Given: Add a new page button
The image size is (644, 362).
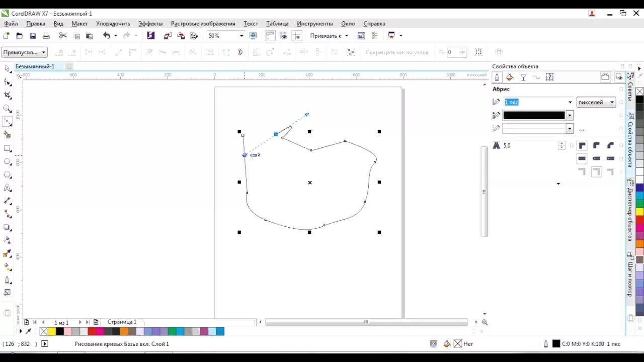Looking at the screenshot, I should click(x=96, y=322).
